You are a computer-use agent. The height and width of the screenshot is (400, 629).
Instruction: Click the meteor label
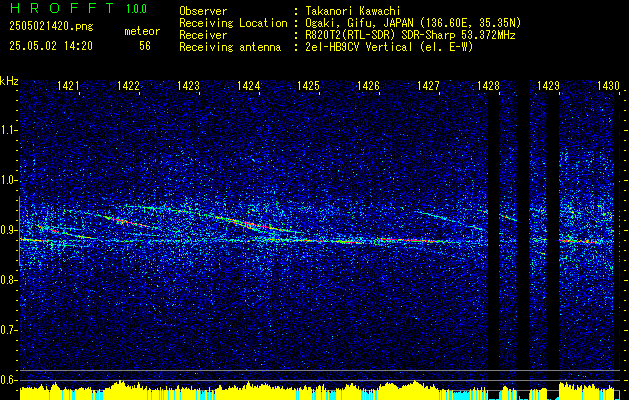coord(142,31)
